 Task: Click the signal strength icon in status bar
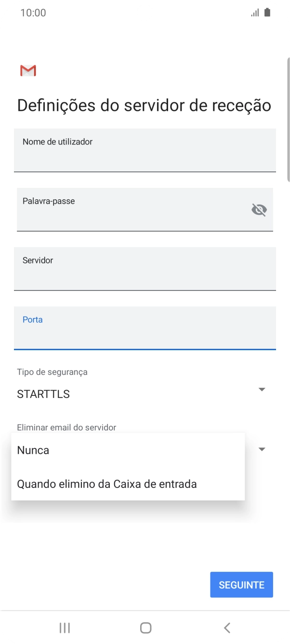tap(255, 13)
